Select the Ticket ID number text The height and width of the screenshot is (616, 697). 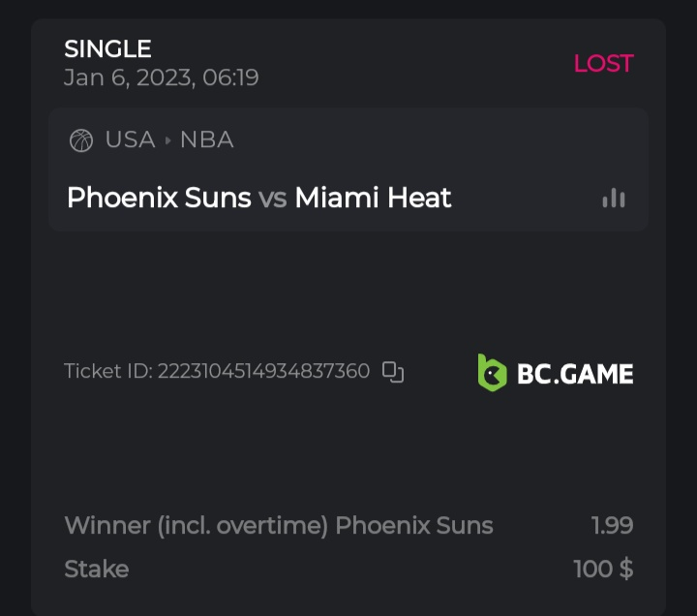[263, 371]
